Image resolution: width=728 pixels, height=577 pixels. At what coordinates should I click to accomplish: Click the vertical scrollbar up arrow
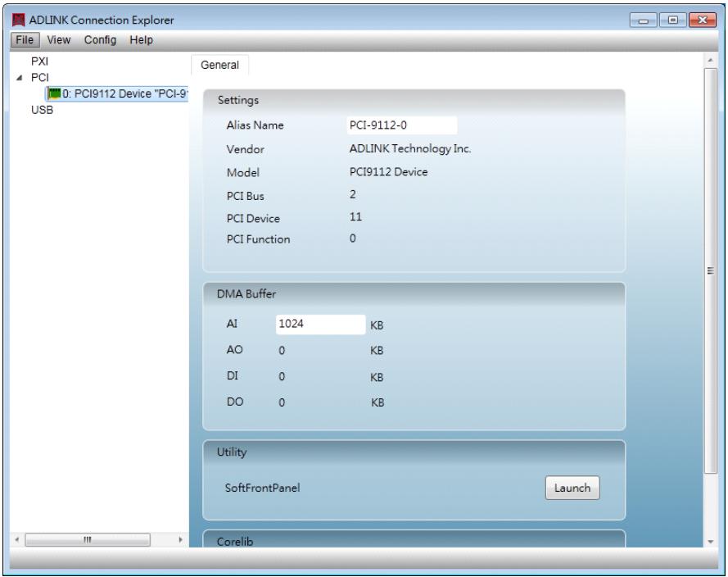click(710, 61)
